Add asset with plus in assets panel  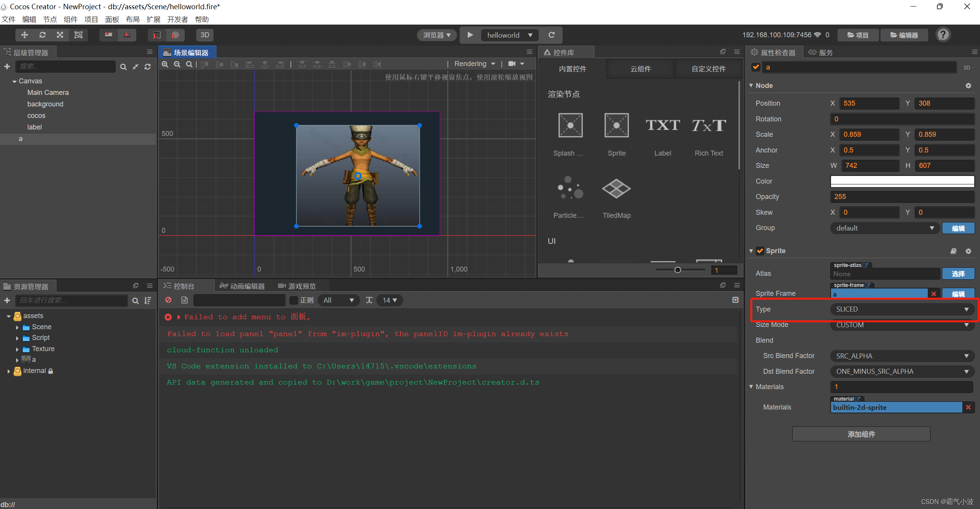click(x=7, y=300)
